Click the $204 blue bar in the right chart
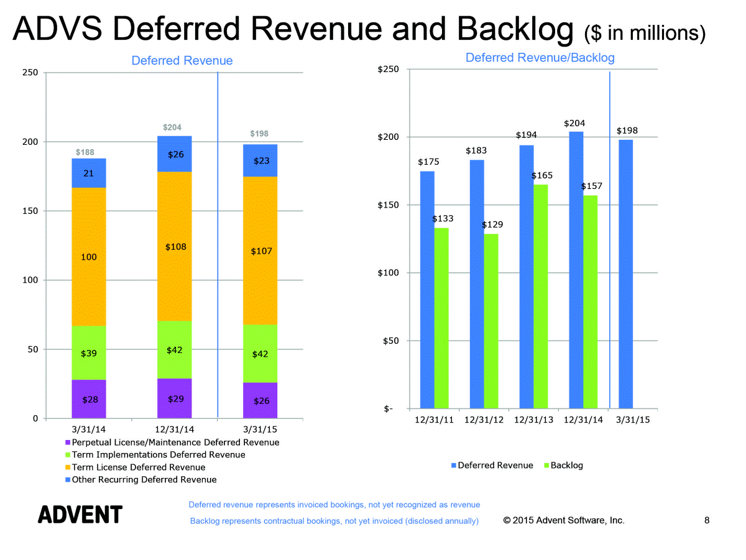This screenshot has height=560, width=746. (x=576, y=270)
